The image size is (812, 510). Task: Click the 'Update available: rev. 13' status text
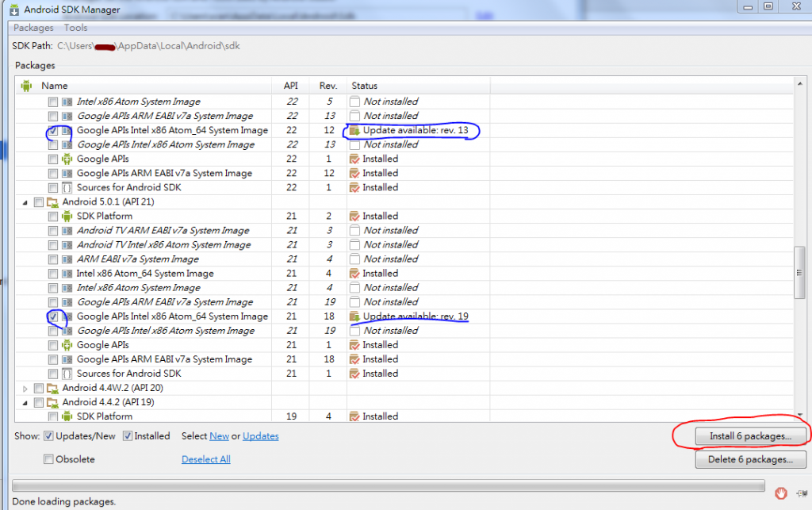tap(416, 131)
